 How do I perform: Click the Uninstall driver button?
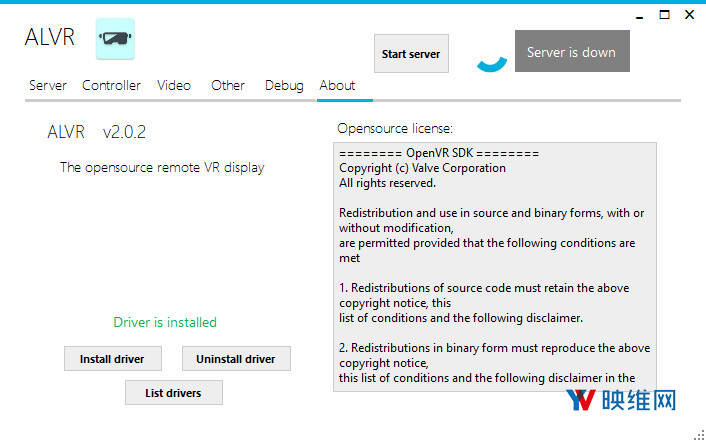[x=236, y=359]
